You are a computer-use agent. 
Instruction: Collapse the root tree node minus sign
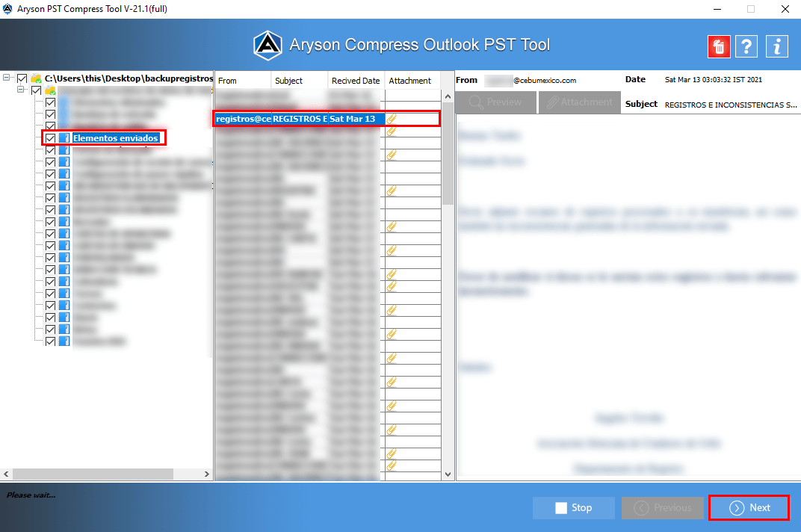pyautogui.click(x=6, y=77)
